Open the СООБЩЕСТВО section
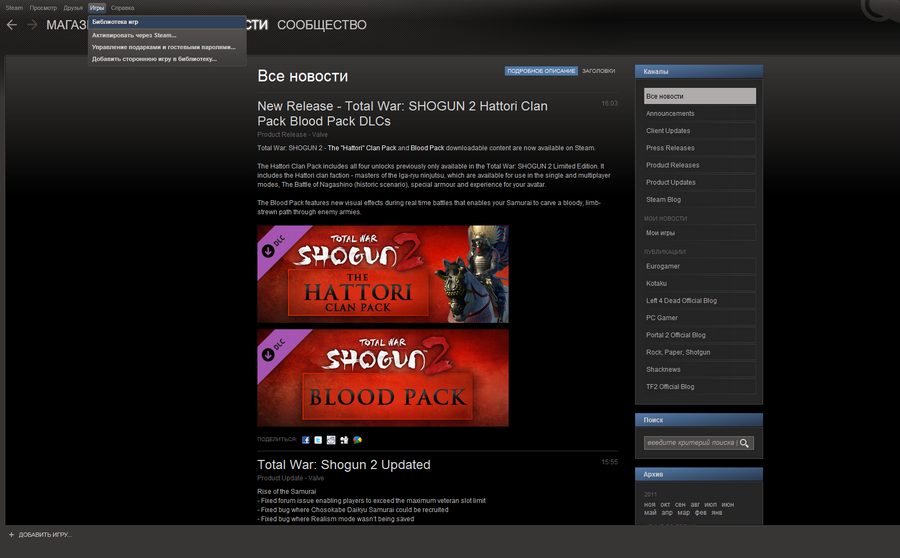The image size is (900, 558). pos(321,25)
